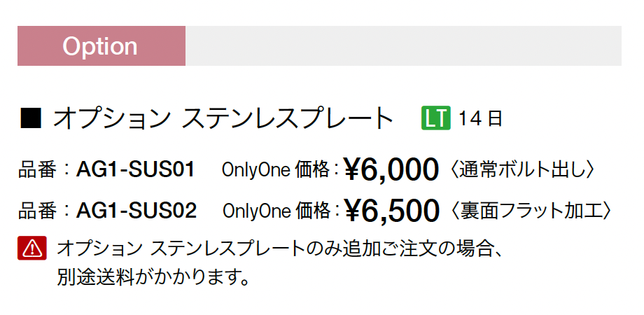This screenshot has height=315, width=644.
Task: Click the green LT lead-time badge
Action: coord(436,118)
